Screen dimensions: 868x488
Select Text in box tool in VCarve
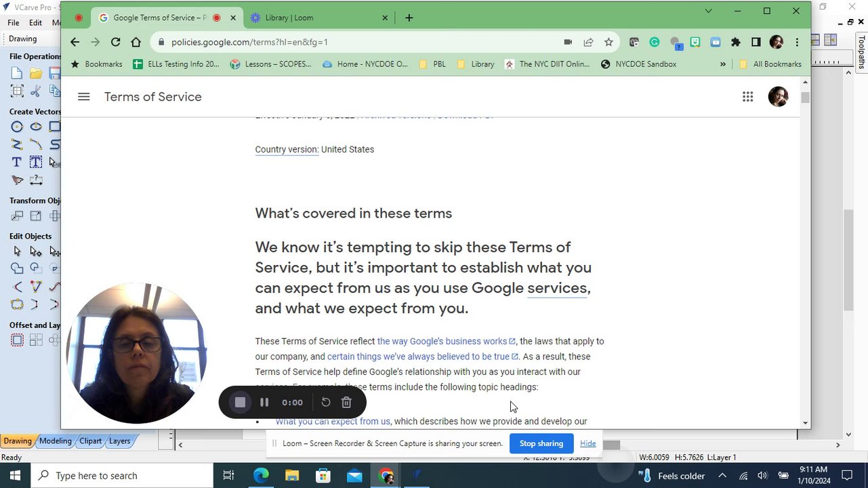[x=36, y=162]
